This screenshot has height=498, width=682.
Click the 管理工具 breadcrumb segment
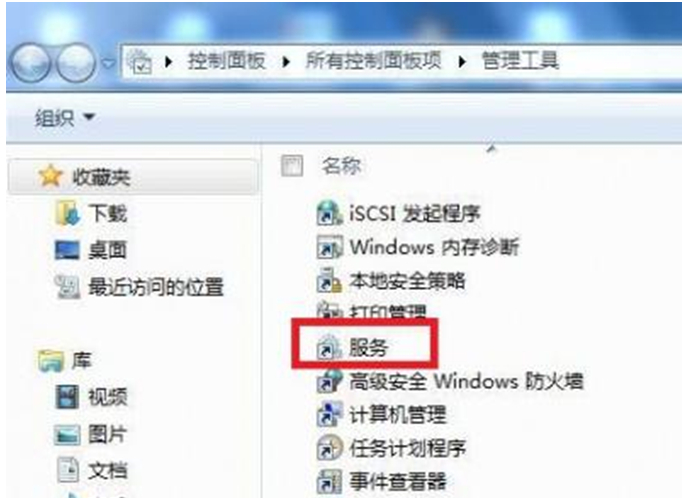pyautogui.click(x=520, y=60)
